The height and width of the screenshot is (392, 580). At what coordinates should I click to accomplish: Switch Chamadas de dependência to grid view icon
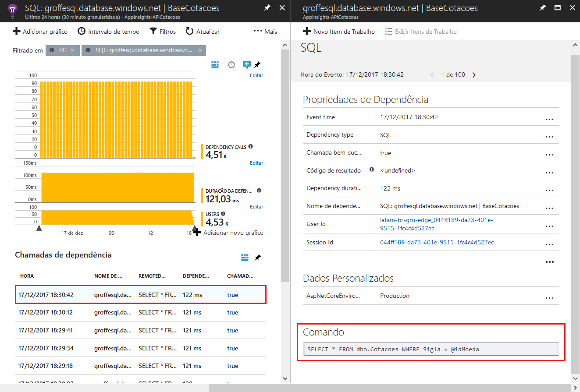tap(245, 258)
